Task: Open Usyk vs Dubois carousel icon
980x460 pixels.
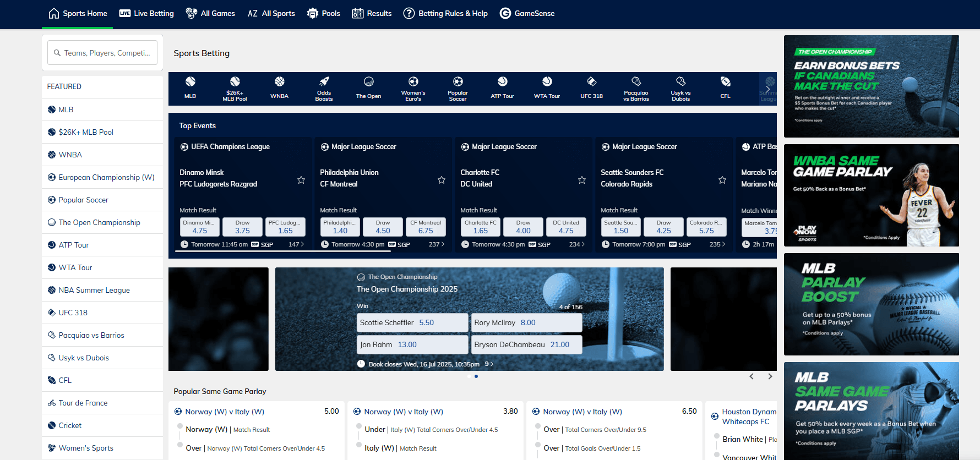Action: click(x=681, y=81)
